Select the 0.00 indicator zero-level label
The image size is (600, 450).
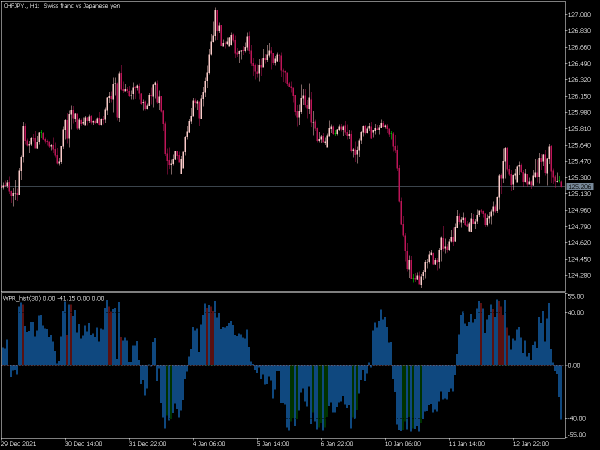pos(576,365)
